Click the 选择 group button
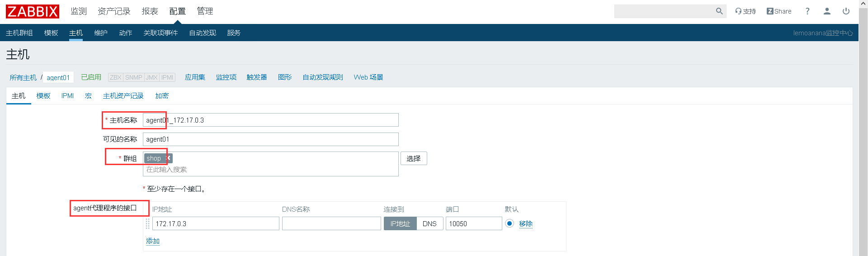 (413, 158)
